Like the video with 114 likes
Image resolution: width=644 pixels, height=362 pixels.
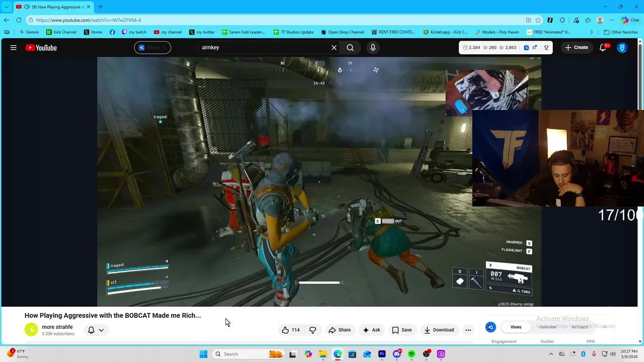coord(291,330)
